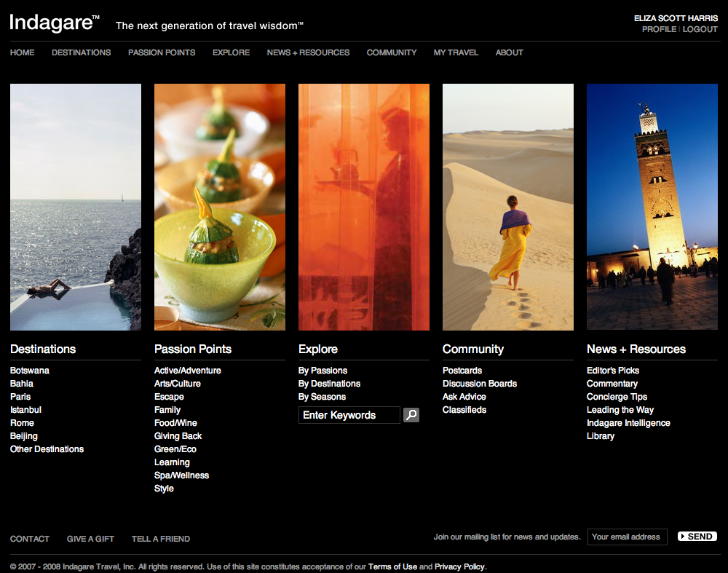The width and height of the screenshot is (728, 573).
Task: Open the Istanbul destination link
Action: pos(26,410)
